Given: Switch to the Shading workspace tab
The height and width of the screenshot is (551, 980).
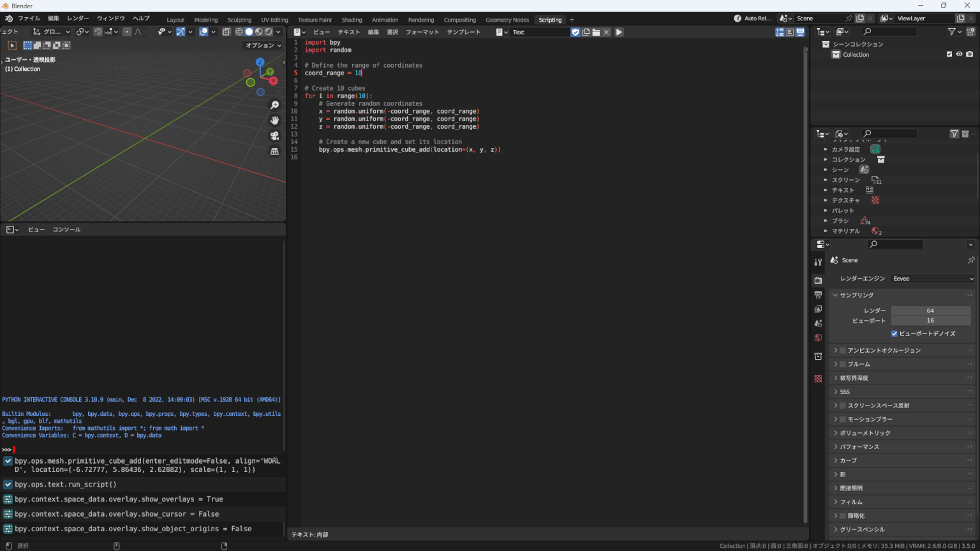Looking at the screenshot, I should coord(352,19).
